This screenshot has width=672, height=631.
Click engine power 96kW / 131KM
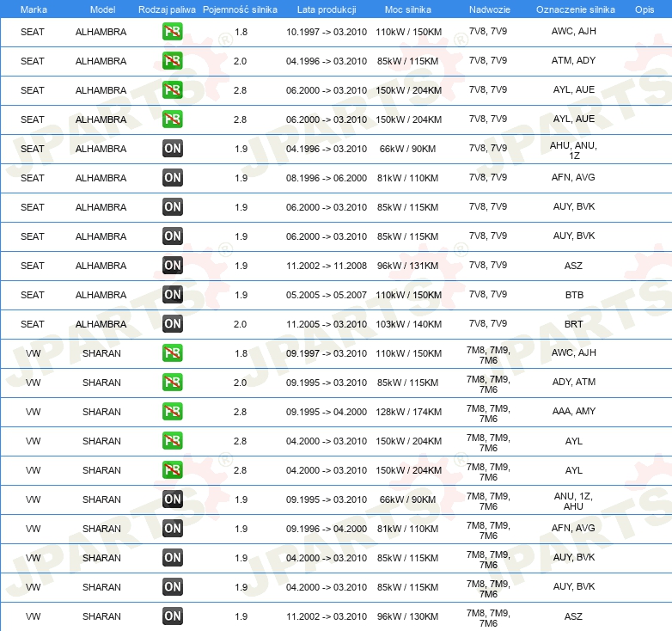coord(407,266)
